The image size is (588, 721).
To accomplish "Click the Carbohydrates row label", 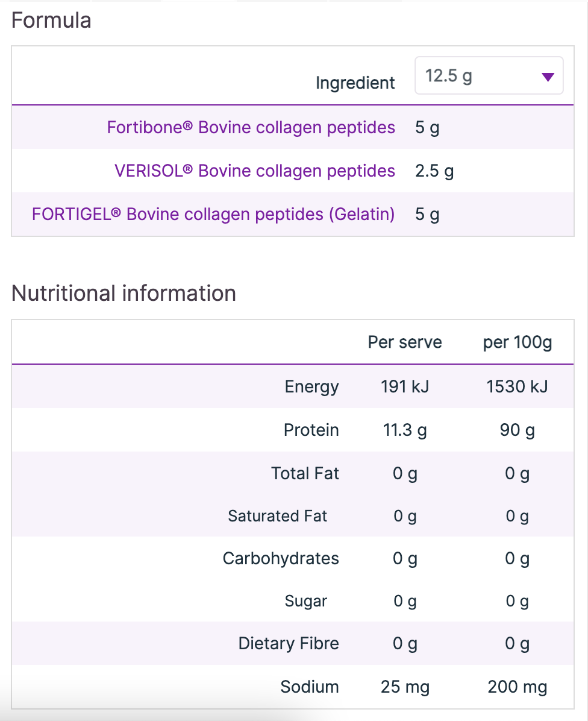I will tap(281, 558).
